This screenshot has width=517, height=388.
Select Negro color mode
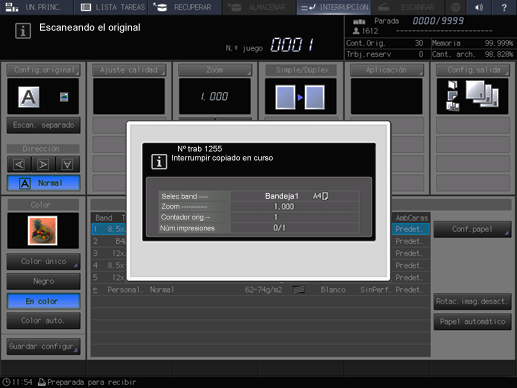[43, 281]
